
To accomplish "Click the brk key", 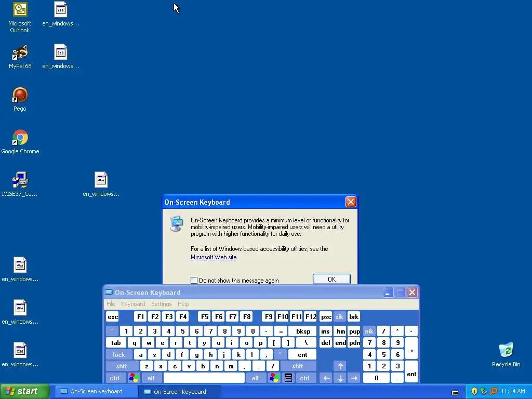I will coord(354,317).
